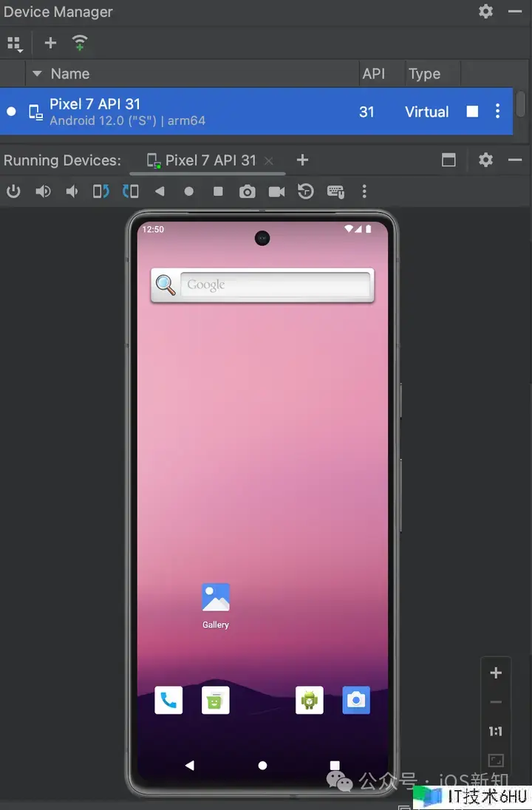The image size is (532, 810).
Task: Open the emulator toolbar overflow menu
Action: coord(364,191)
